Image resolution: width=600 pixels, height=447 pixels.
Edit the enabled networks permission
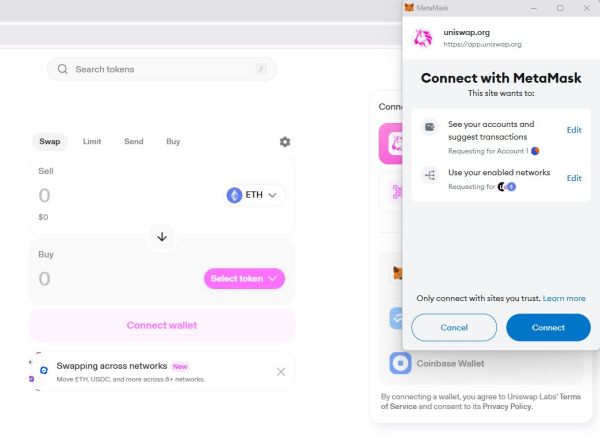[574, 178]
